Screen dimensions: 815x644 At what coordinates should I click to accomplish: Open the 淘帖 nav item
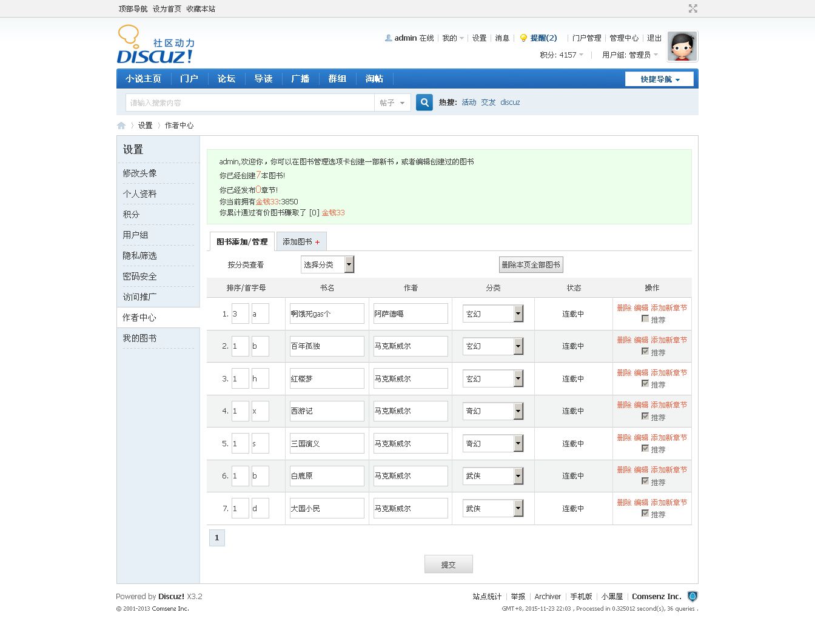[374, 79]
